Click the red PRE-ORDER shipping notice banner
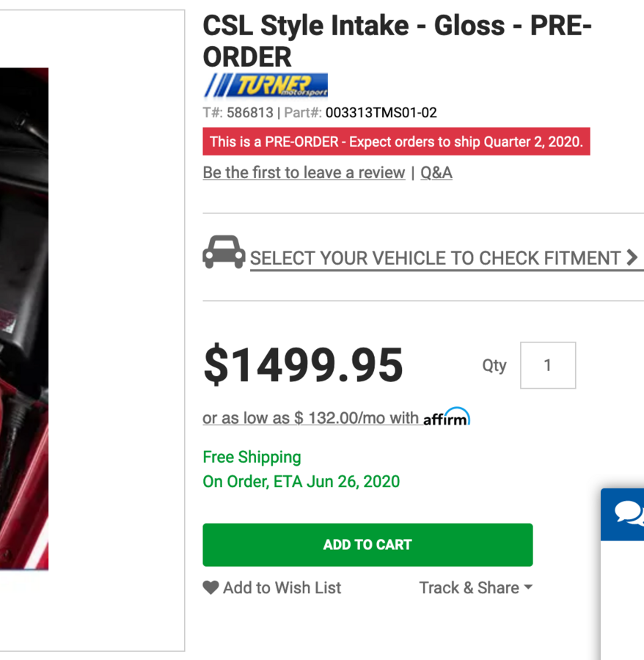Image resolution: width=644 pixels, height=660 pixels. click(396, 142)
